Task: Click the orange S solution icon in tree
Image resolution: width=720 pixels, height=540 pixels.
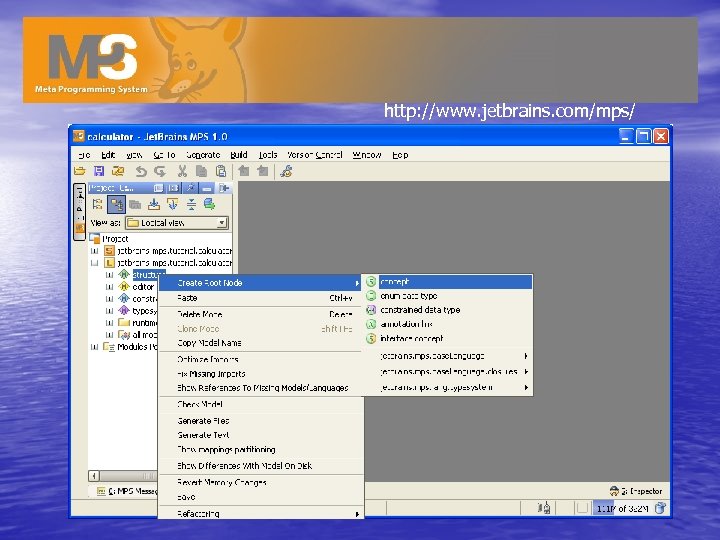Action: pyautogui.click(x=109, y=251)
